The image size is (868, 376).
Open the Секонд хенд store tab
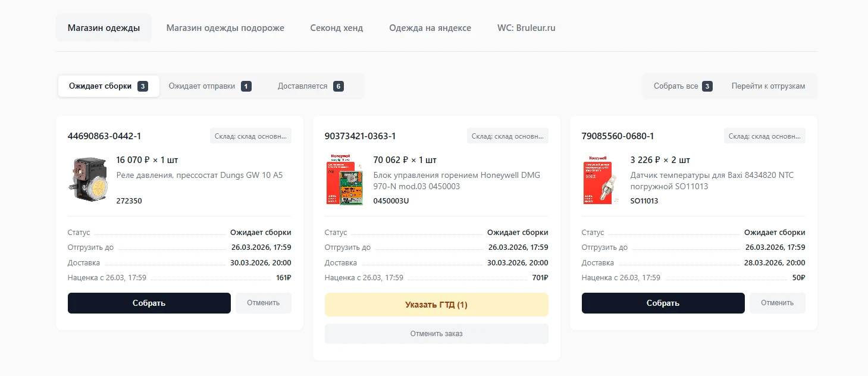point(337,28)
